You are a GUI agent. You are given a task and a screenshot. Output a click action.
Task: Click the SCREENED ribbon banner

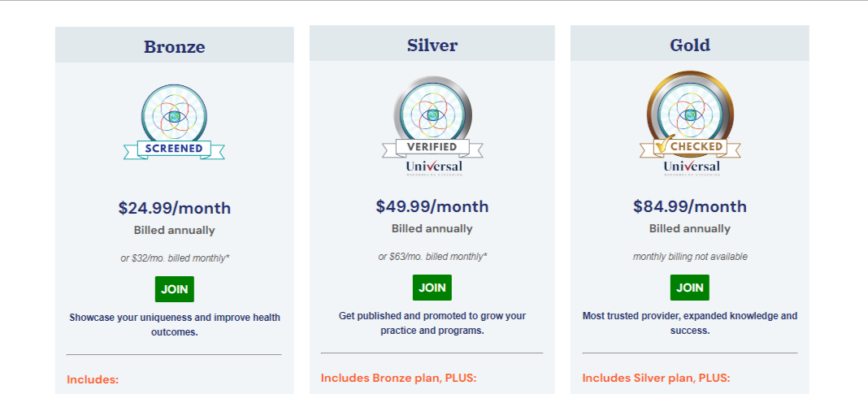(x=175, y=149)
